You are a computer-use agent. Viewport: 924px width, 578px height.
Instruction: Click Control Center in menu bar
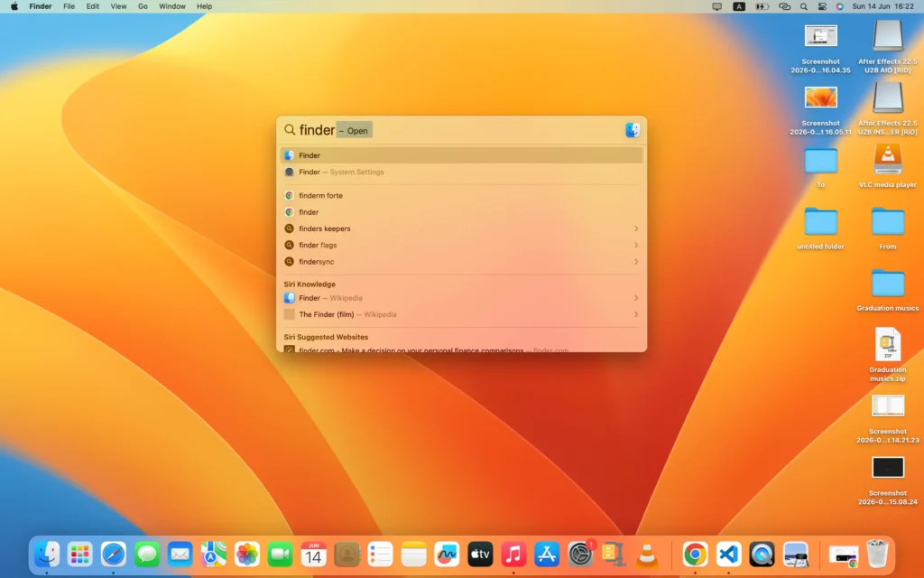(822, 6)
